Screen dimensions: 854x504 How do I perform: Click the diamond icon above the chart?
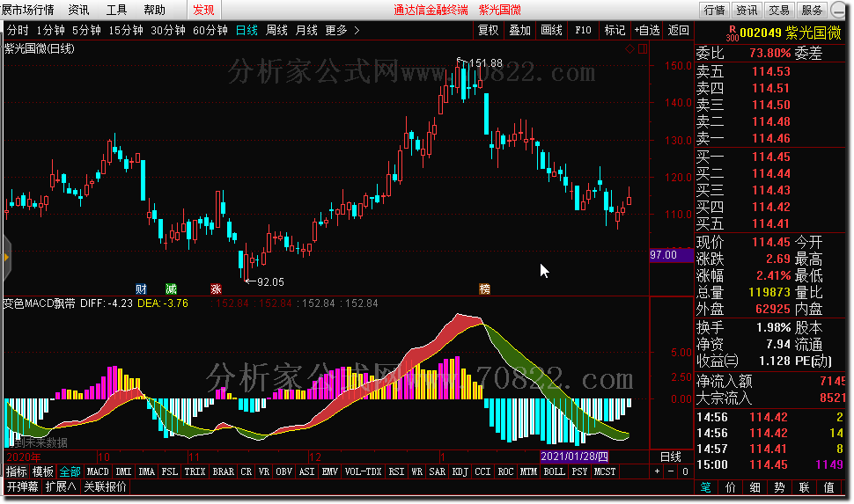coord(629,49)
